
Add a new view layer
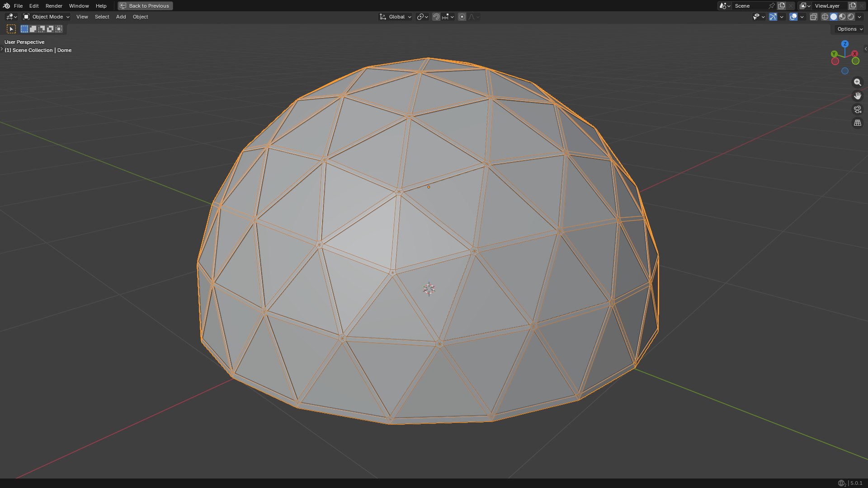click(x=853, y=6)
